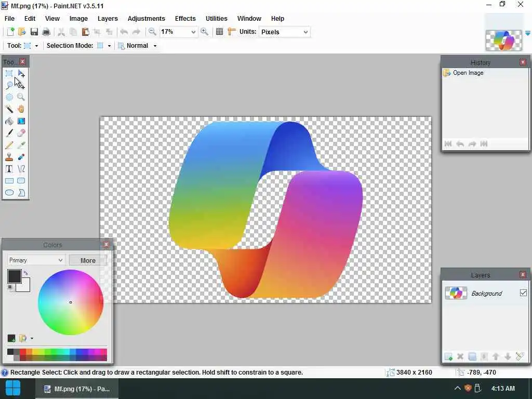The height and width of the screenshot is (399, 532).
Task: Select the Rectangle shape tool
Action: 9,181
